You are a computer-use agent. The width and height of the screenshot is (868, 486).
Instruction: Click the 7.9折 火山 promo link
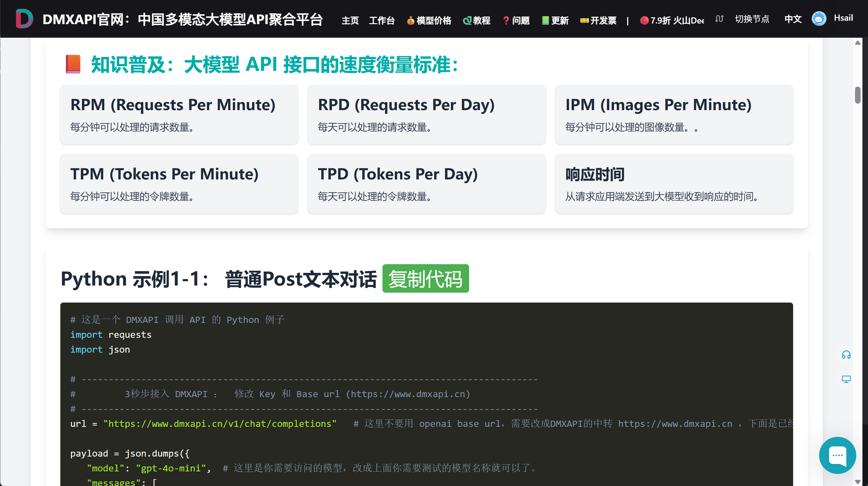[x=672, y=20]
